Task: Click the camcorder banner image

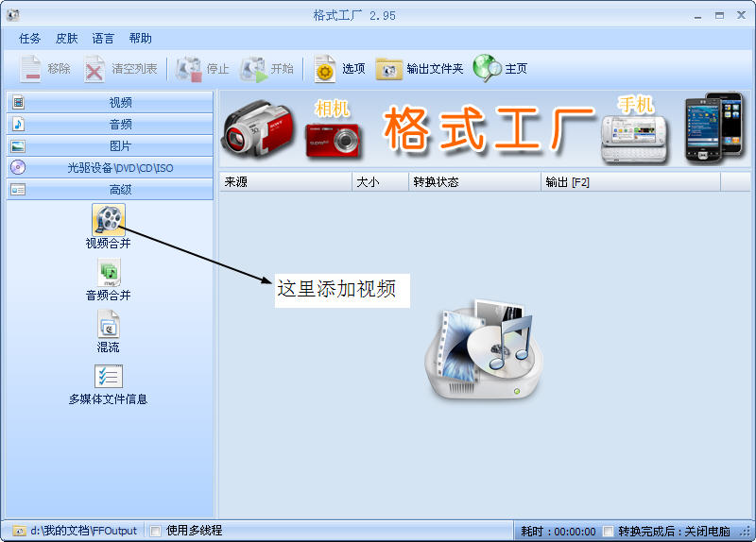Action: pyautogui.click(x=257, y=127)
